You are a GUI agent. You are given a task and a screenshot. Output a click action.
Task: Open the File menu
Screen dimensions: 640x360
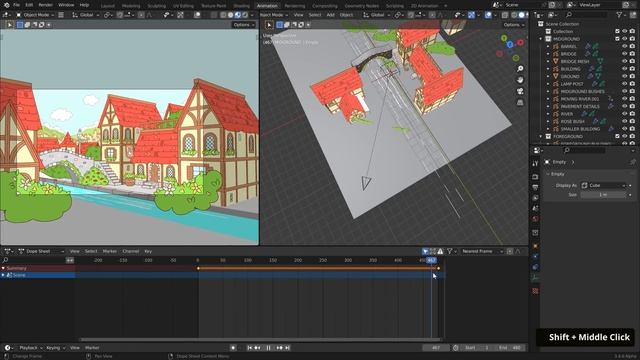16,5
